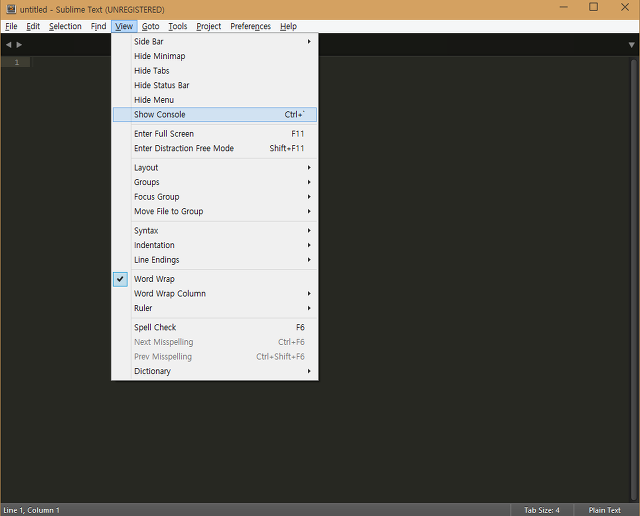Maximize the Sublime Text window
Viewport: 640px width, 516px height.
(x=593, y=7)
